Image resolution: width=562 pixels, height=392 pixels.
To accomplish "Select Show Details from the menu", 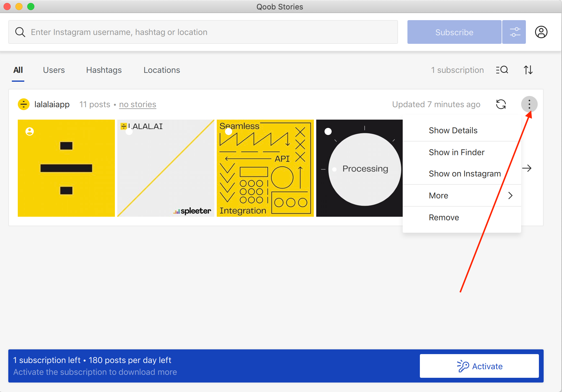I will 462,130.
